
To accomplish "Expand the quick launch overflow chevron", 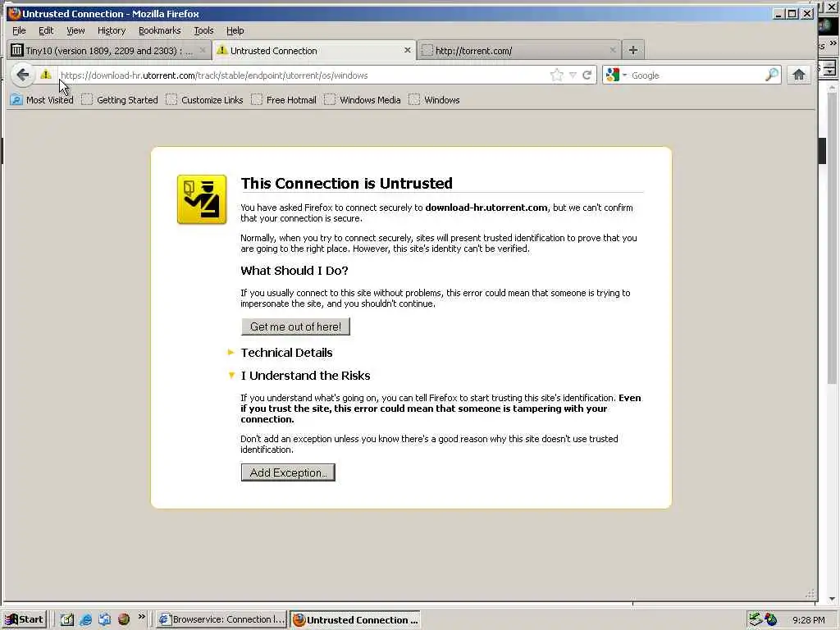I will click(141, 617).
